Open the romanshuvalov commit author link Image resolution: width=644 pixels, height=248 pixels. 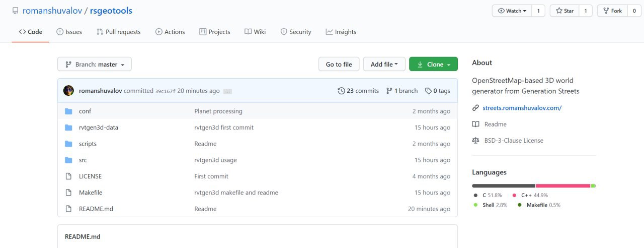[100, 91]
